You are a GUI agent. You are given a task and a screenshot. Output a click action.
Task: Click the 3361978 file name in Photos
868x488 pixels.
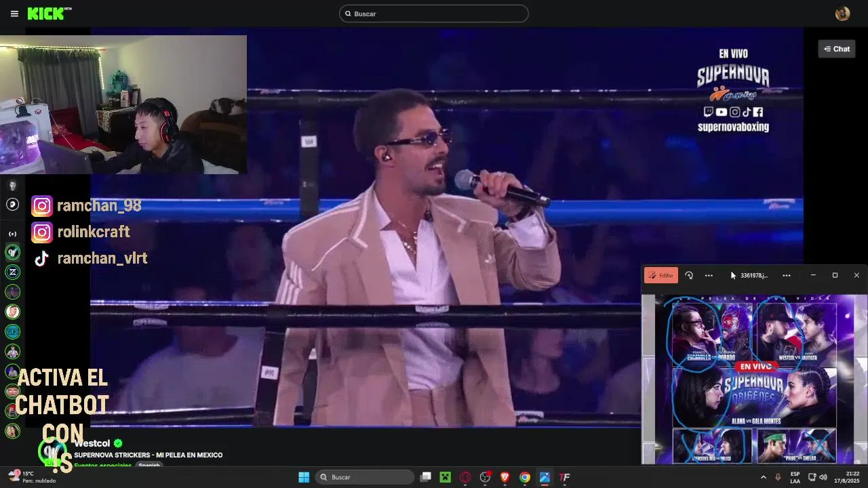pyautogui.click(x=754, y=275)
